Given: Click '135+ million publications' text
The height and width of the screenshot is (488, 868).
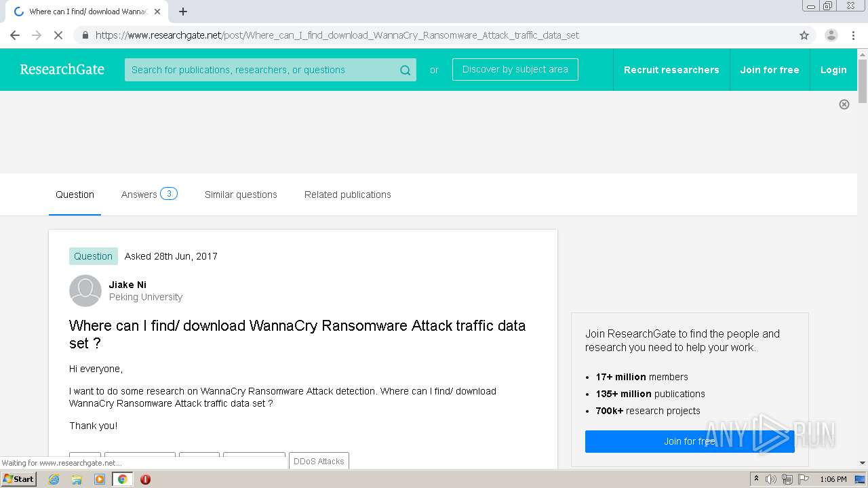Looking at the screenshot, I should coord(650,394).
